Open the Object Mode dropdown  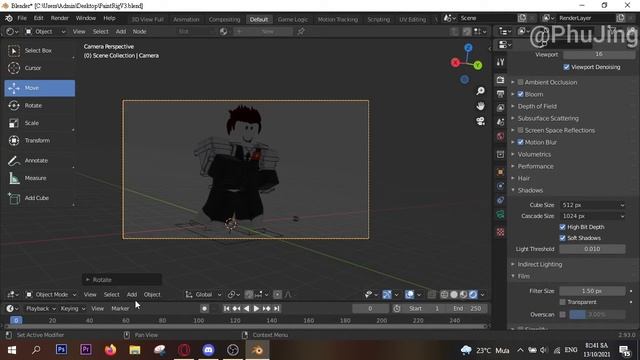pos(51,294)
